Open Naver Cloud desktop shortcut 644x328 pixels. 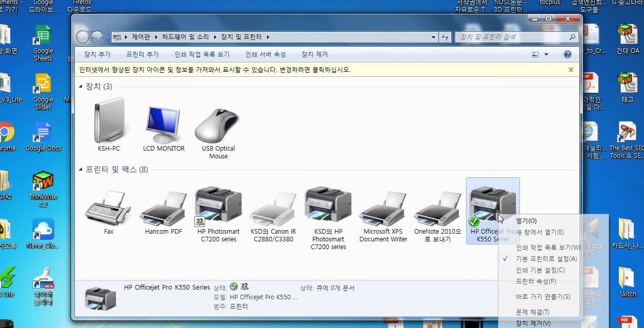point(43,234)
